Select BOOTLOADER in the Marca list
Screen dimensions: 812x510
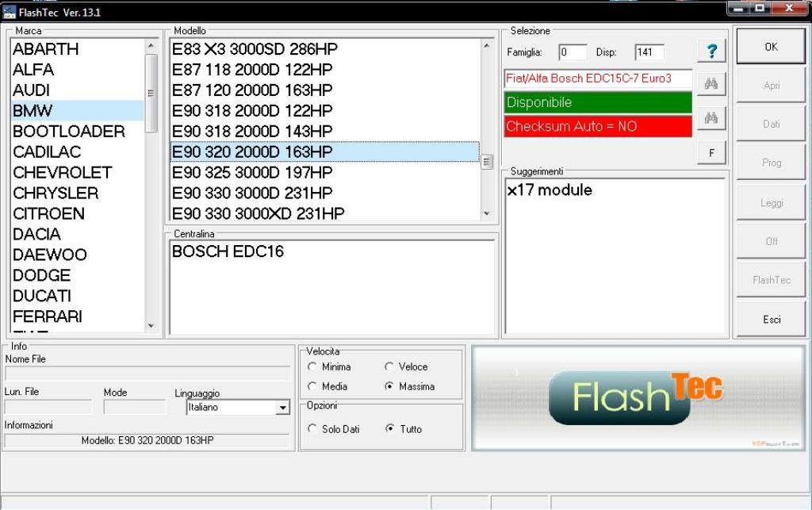[77, 131]
